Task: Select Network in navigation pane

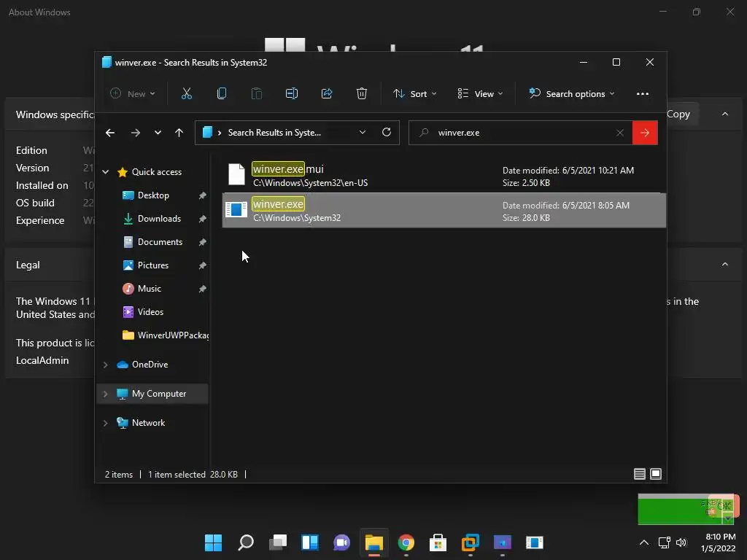Action: click(x=148, y=423)
